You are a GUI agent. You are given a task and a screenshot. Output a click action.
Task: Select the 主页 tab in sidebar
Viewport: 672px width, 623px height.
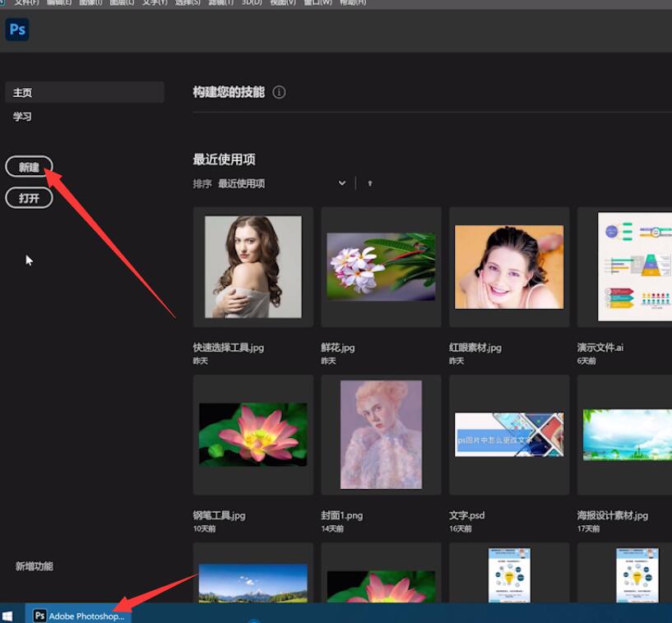tap(85, 92)
